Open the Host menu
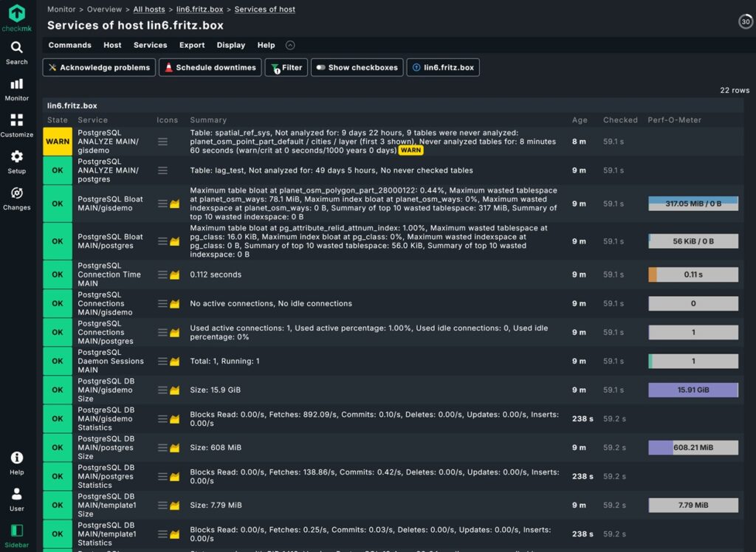The height and width of the screenshot is (552, 756). [112, 45]
